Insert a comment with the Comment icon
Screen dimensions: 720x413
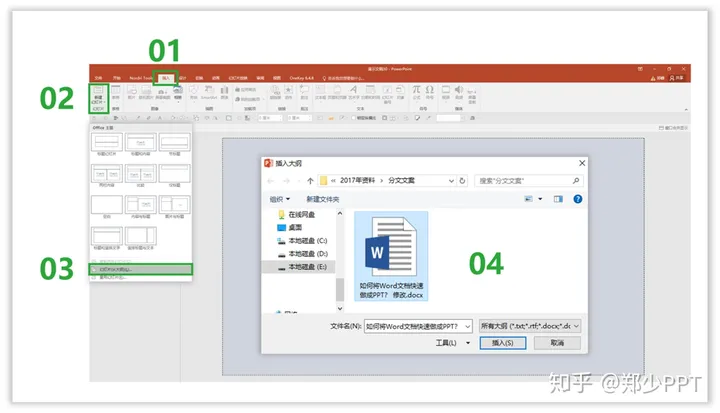click(x=304, y=92)
